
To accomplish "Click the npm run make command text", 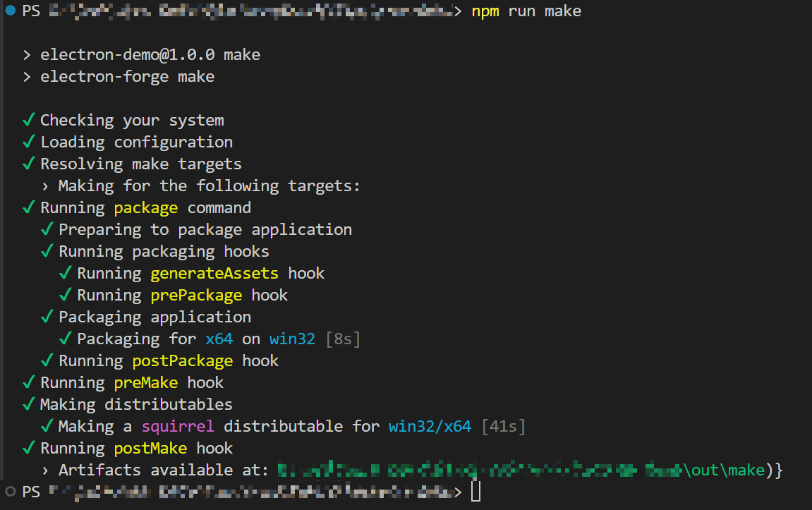I will point(526,11).
